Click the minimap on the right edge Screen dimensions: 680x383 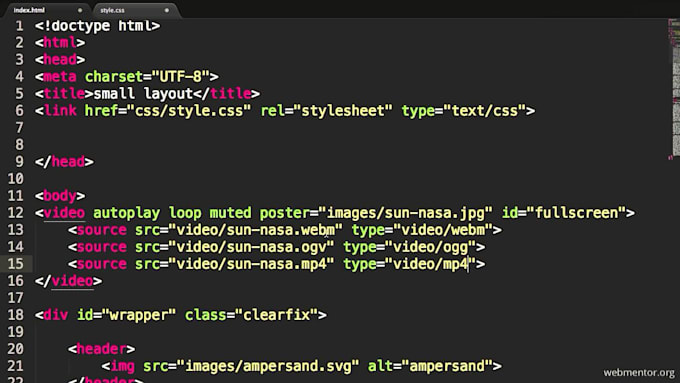coord(673,89)
